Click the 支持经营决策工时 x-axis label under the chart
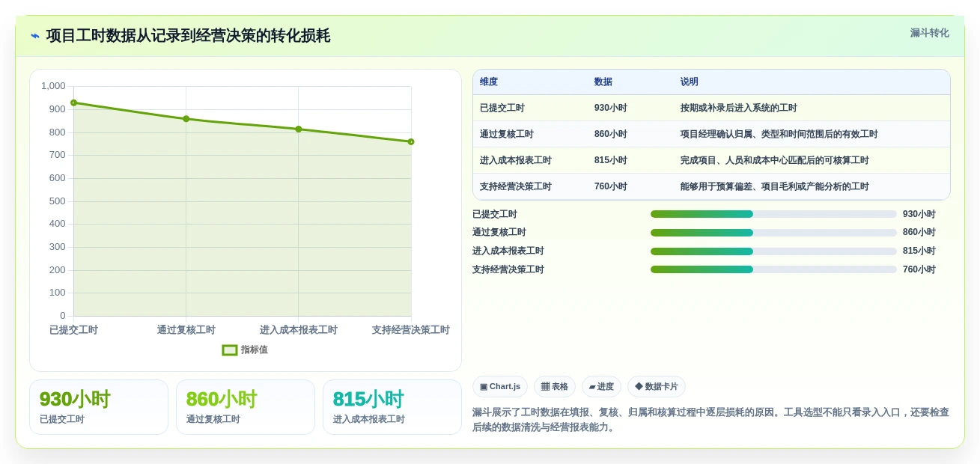Screen dimensions: 980x464 (x=411, y=330)
